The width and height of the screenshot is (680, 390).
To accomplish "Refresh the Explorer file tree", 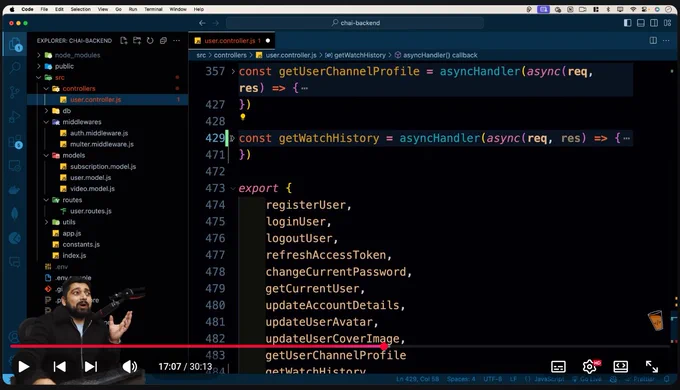I will 150,40.
